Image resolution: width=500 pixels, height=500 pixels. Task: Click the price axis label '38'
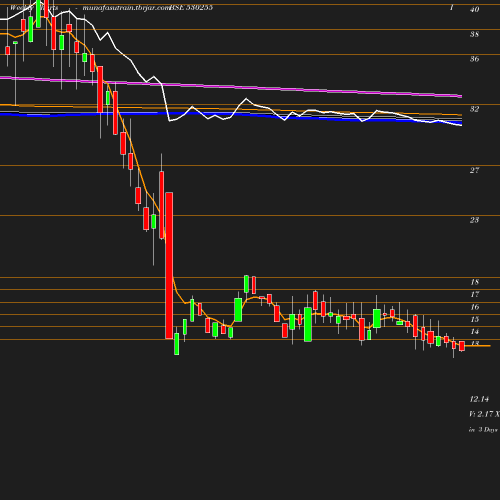click(x=475, y=34)
